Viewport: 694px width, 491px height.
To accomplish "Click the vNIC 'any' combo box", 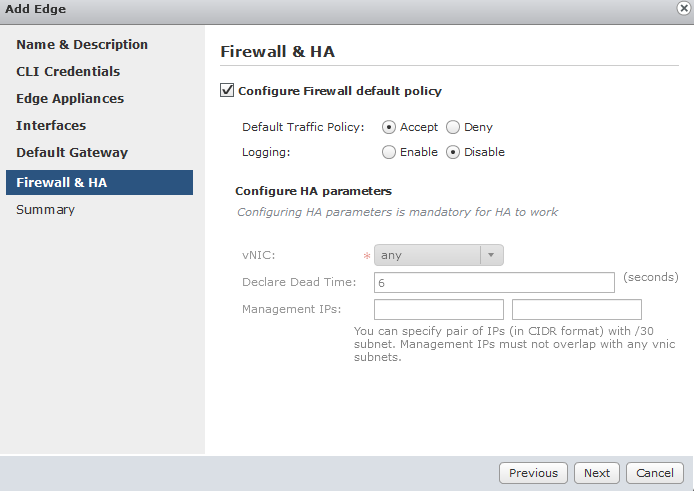I will (427, 255).
